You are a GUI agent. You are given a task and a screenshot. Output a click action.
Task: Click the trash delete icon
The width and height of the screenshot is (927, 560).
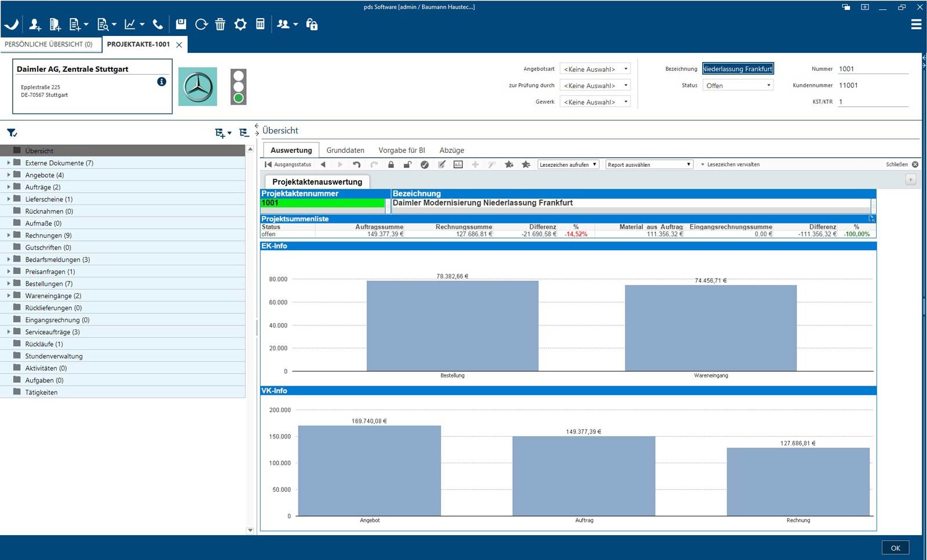tap(220, 24)
